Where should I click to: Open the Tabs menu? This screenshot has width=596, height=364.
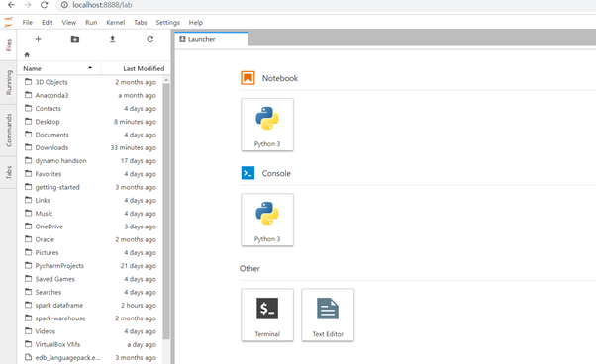point(141,23)
